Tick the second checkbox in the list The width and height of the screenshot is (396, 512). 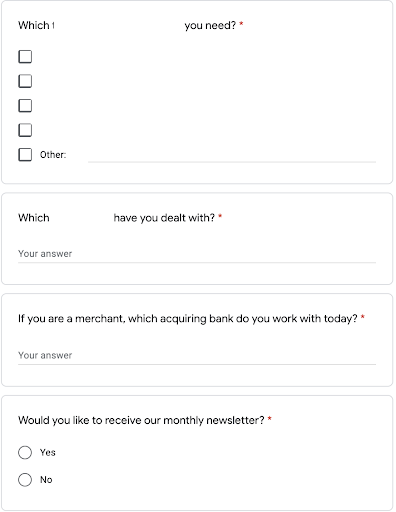pos(25,81)
